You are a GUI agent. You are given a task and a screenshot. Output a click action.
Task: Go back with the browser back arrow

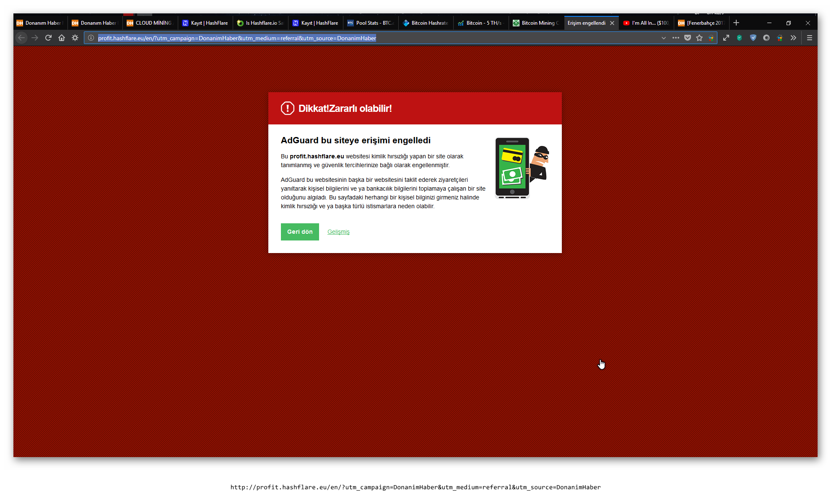pos(21,38)
